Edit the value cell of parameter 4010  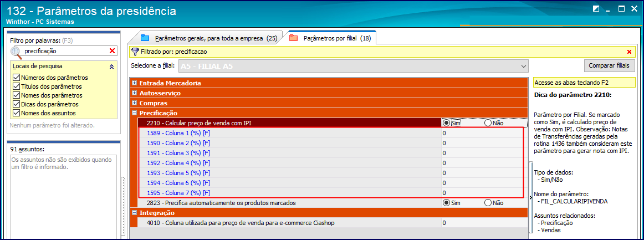484,223
